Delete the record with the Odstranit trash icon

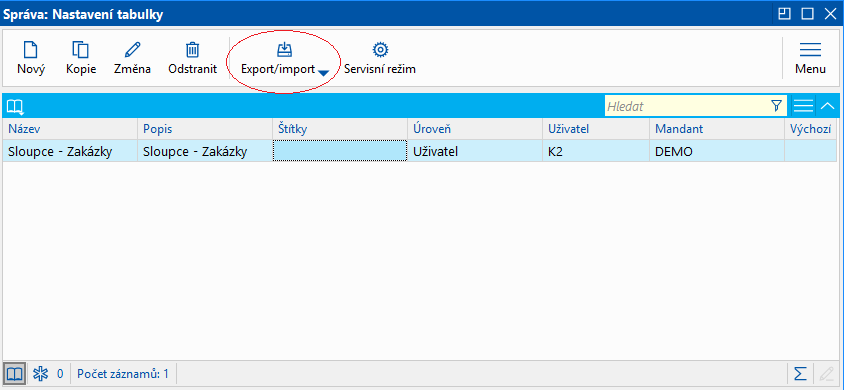(192, 58)
